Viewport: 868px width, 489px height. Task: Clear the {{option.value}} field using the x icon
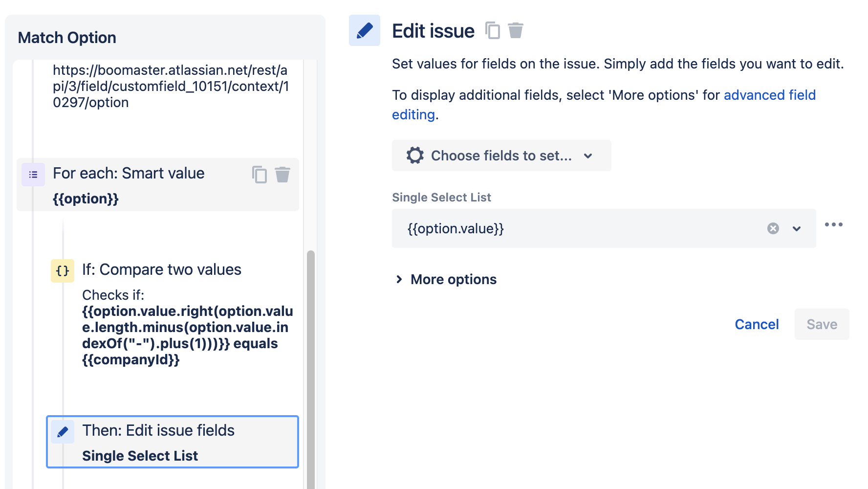pos(774,228)
